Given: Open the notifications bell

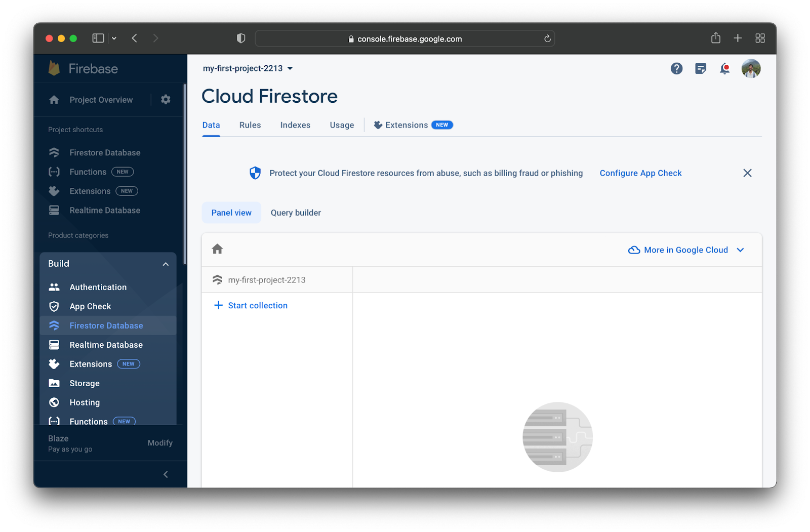Looking at the screenshot, I should click(x=725, y=68).
